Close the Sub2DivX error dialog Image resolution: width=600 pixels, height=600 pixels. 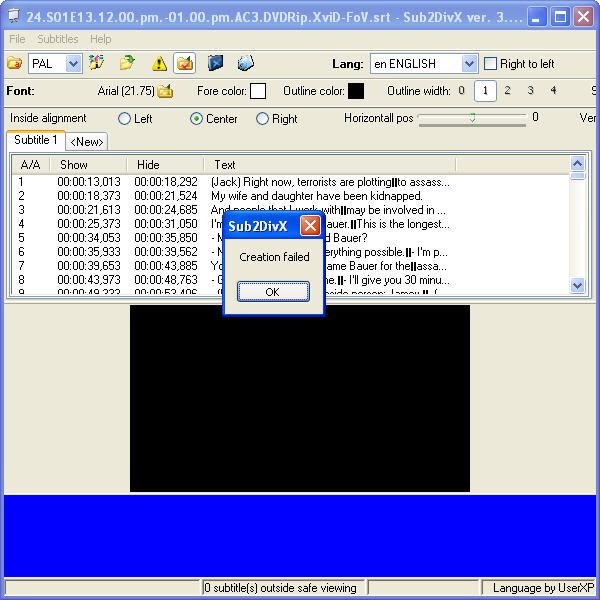point(310,226)
